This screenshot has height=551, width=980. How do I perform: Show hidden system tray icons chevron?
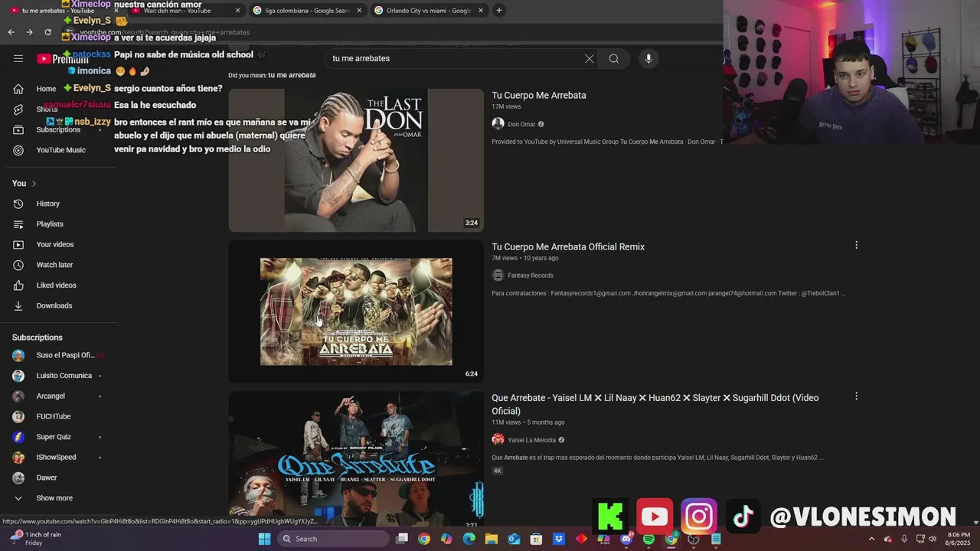[871, 539]
